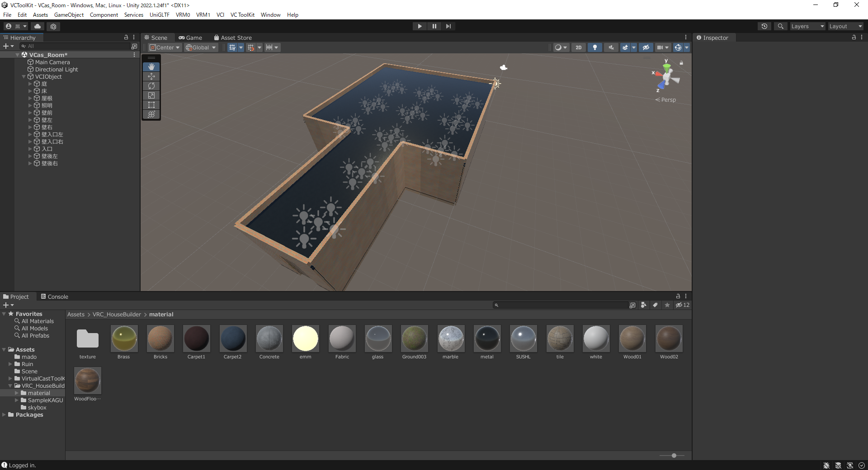Image resolution: width=868 pixels, height=470 pixels.
Task: Select the Brass material
Action: click(124, 342)
